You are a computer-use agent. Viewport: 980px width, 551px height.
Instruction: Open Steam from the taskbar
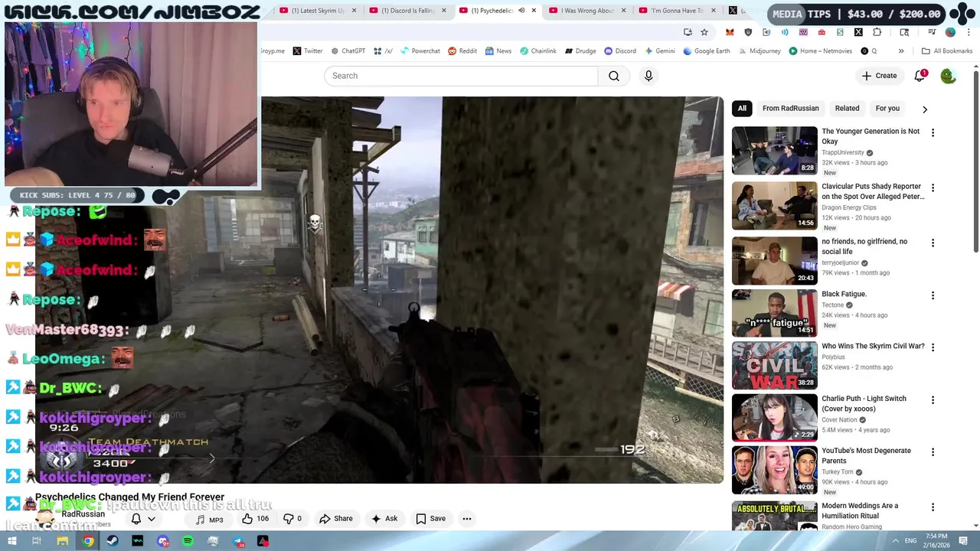[x=113, y=541]
